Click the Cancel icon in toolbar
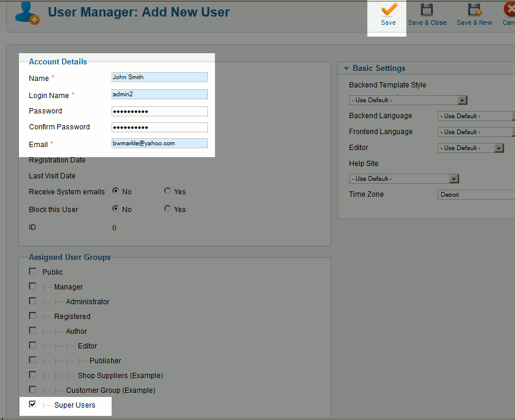515x420 pixels. click(x=509, y=10)
